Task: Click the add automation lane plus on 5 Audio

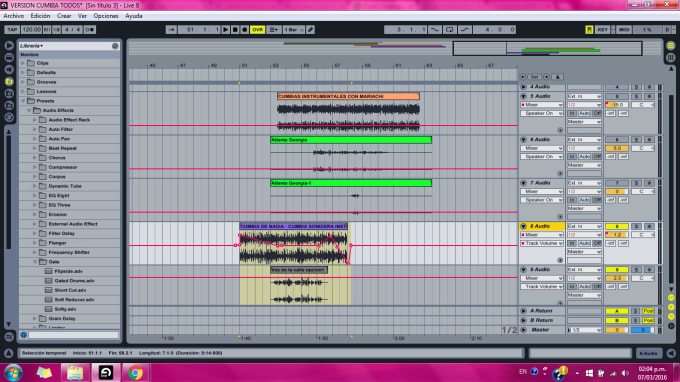Action: 560,130
